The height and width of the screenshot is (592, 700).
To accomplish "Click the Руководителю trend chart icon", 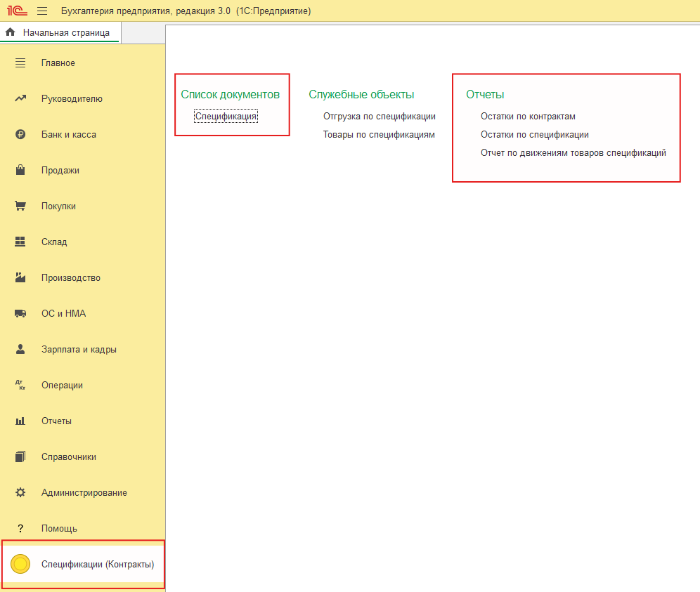I will (20, 98).
